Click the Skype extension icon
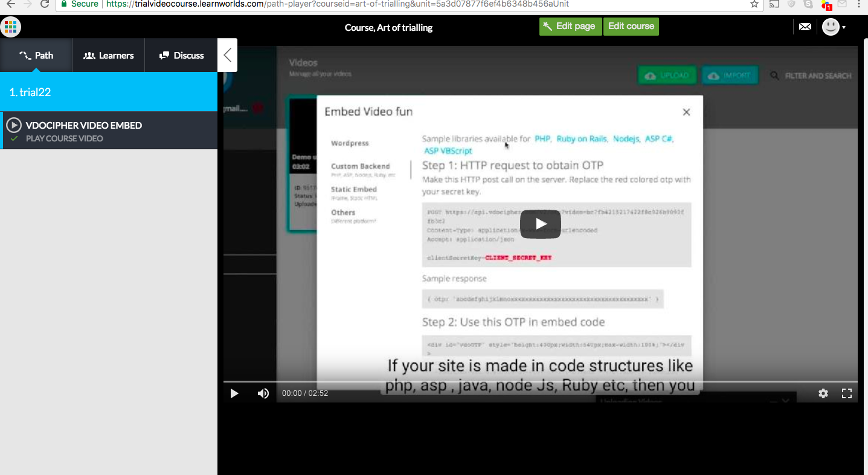This screenshot has width=868, height=475. (808, 4)
